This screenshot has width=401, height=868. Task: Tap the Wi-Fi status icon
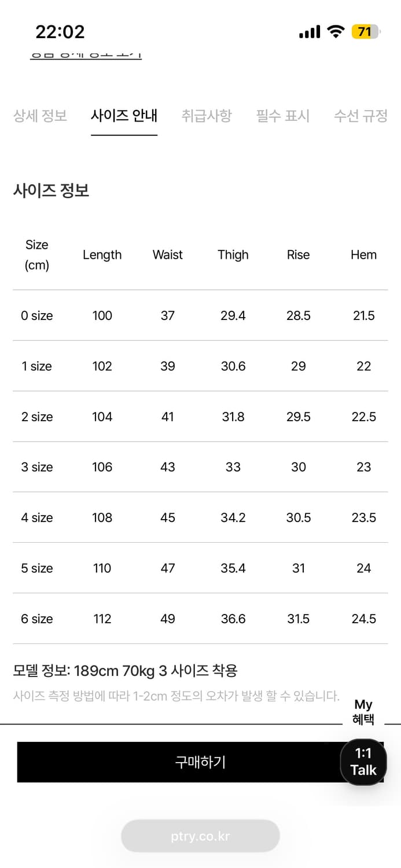coord(336,32)
